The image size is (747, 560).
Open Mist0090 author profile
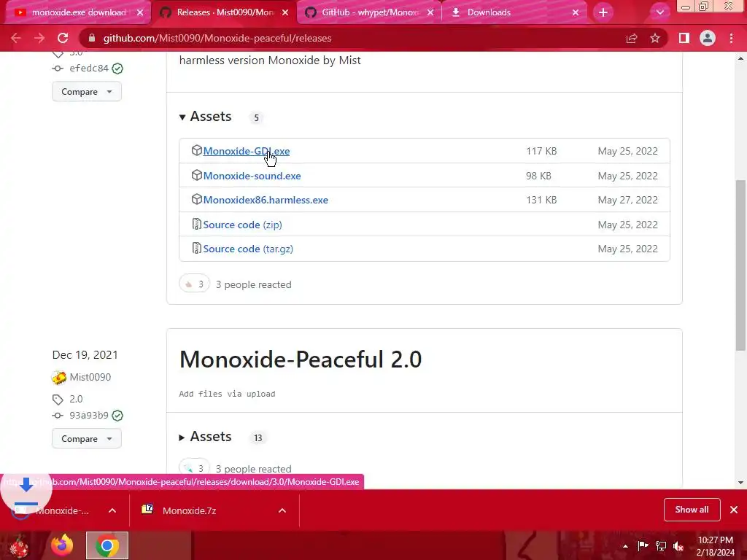90,377
